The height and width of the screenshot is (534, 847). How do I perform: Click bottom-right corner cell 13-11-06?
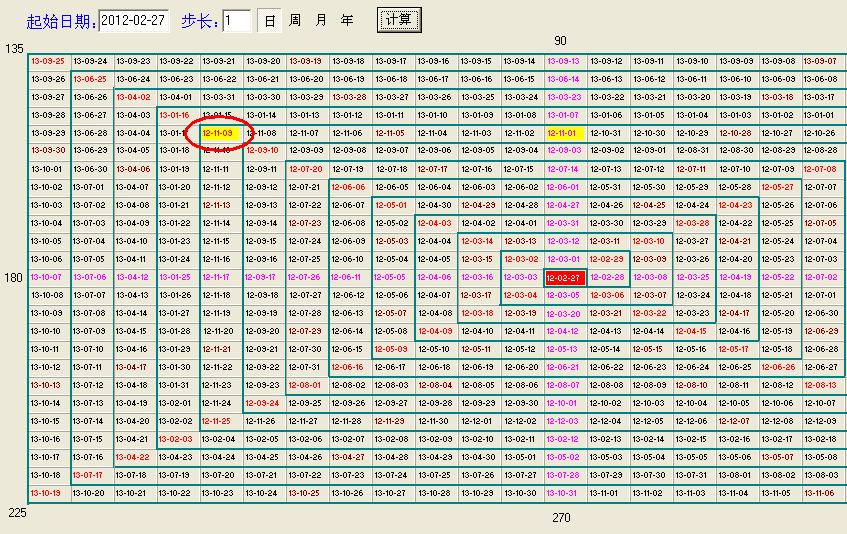click(x=820, y=493)
